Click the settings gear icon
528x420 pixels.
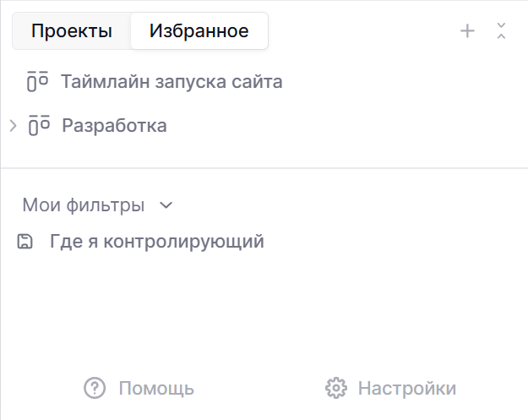pyautogui.click(x=336, y=389)
